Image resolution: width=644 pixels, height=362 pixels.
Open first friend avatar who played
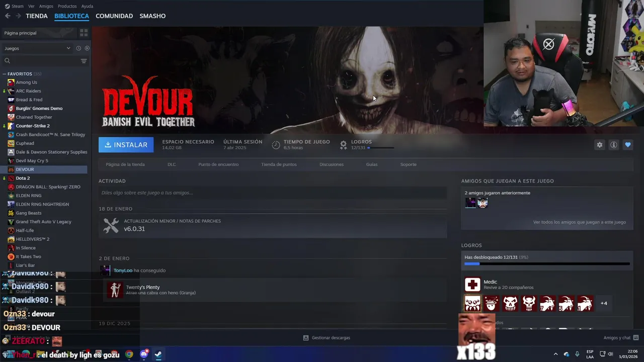[470, 203]
